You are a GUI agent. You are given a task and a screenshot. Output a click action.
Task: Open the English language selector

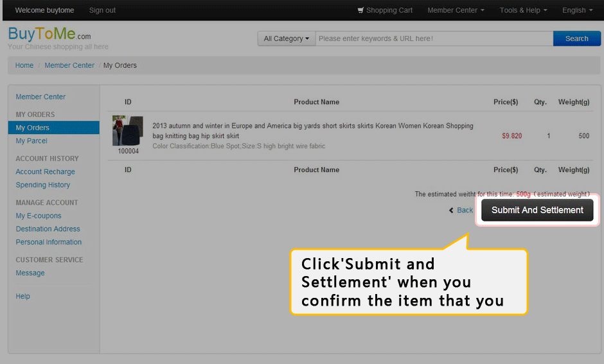(x=577, y=10)
